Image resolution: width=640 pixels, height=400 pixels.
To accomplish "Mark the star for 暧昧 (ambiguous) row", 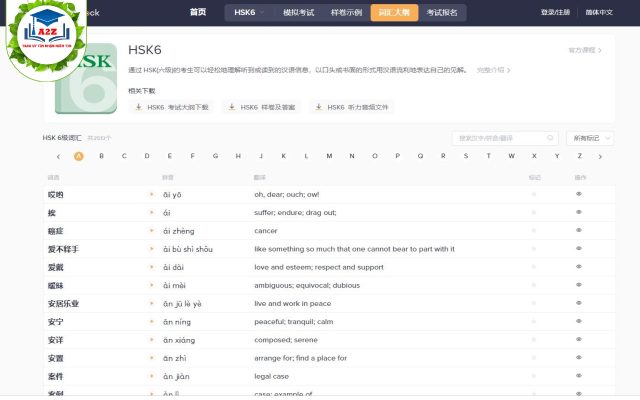I will pyautogui.click(x=534, y=285).
